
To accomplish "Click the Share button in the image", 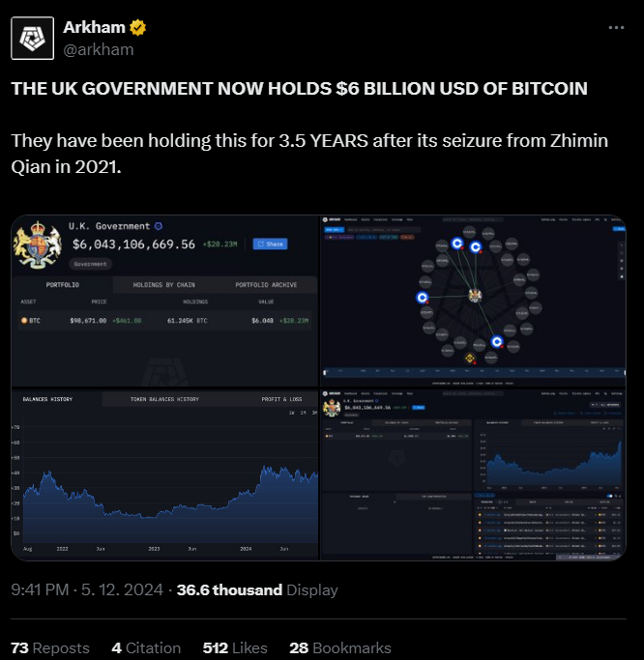I will tap(270, 244).
